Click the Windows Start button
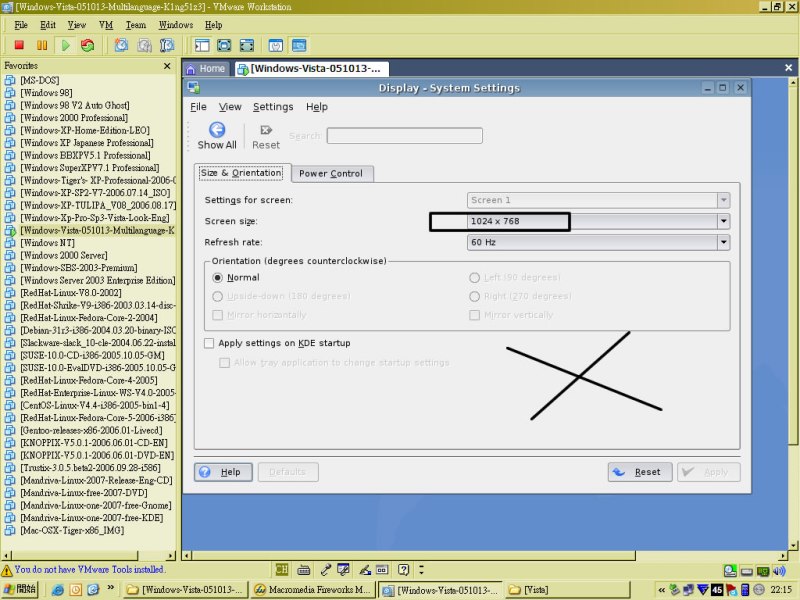This screenshot has height=600, width=800. coord(20,590)
